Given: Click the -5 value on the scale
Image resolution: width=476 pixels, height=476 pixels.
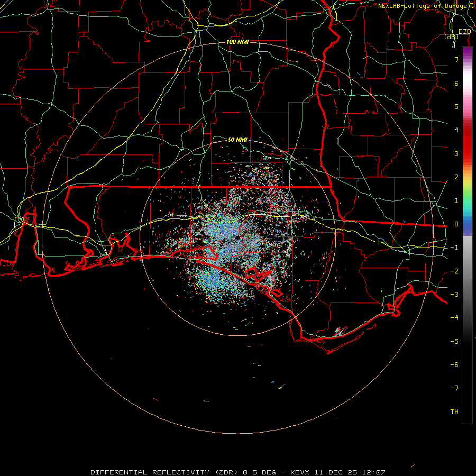Looking at the screenshot, I should [454, 342].
